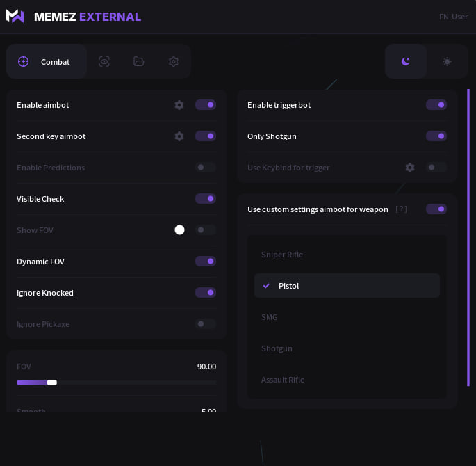Switch to the Combat tab

tap(47, 61)
